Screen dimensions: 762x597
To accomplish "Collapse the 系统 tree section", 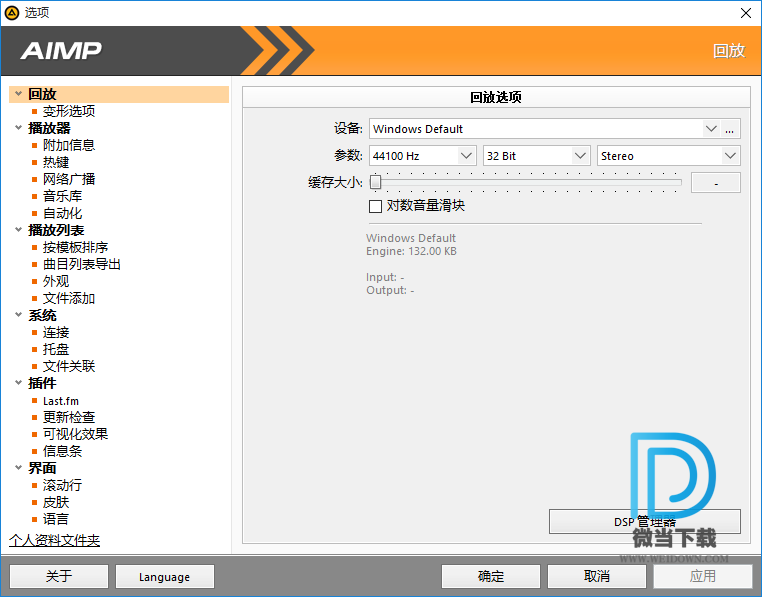I will click(18, 315).
